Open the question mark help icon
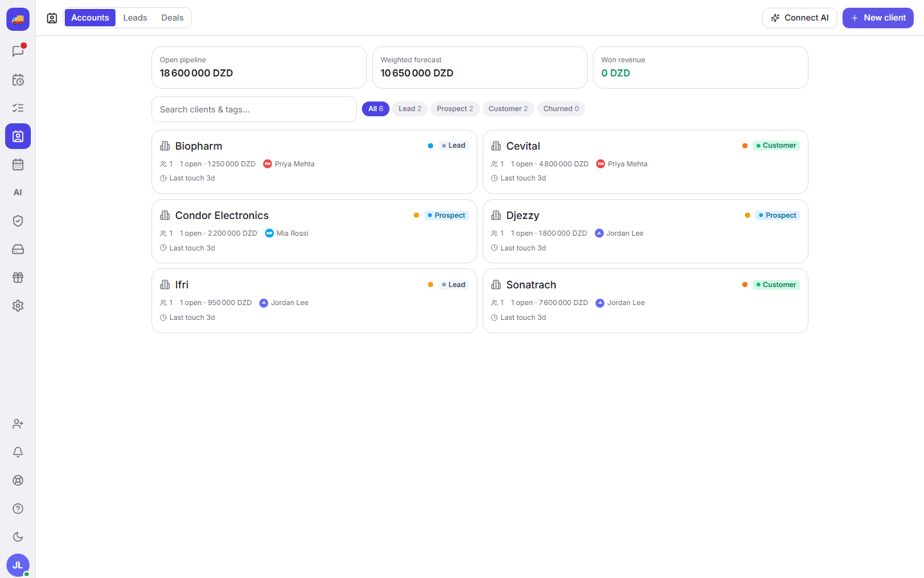Viewport: 924px width, 578px height. (18, 509)
